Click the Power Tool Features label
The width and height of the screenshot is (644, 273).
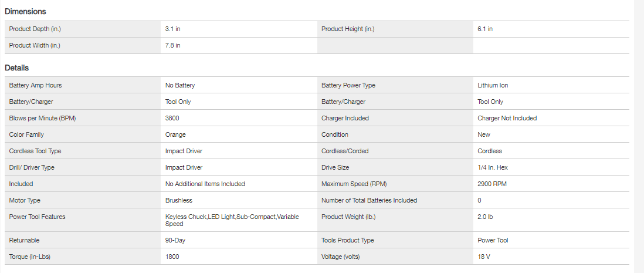tap(37, 217)
